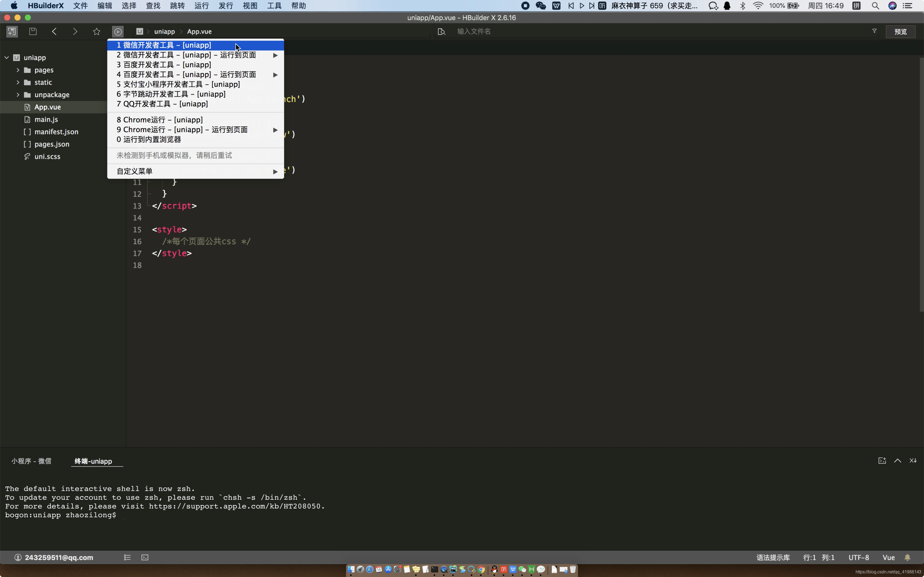This screenshot has width=924, height=577.
Task: Expand the pages folder
Action: pos(18,70)
